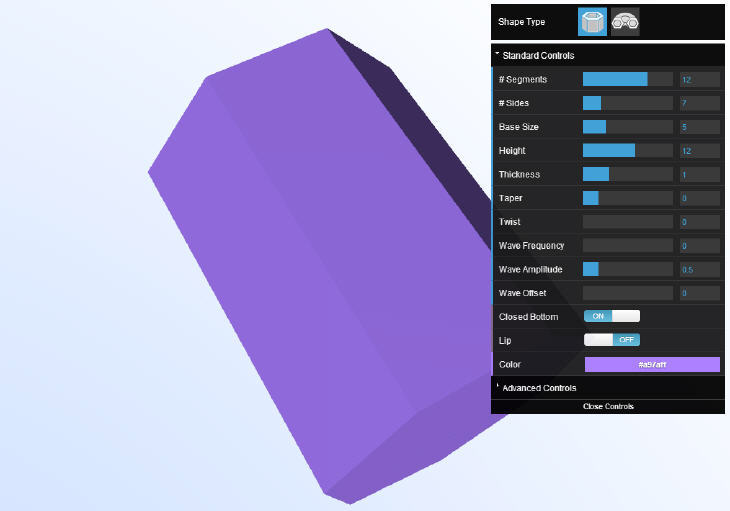Select the hexagonal vase shape type icon

coord(593,22)
